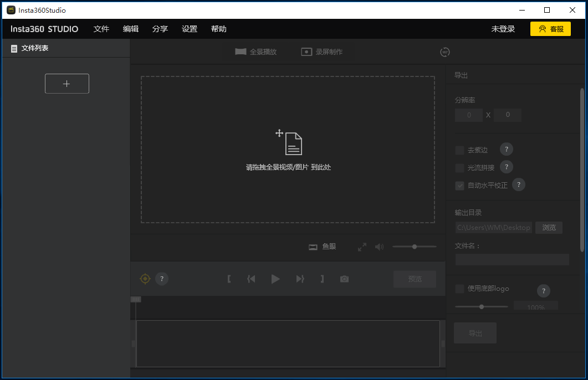Viewport: 588px width, 380px height.
Task: Enable the 光流拼接 checkbox
Action: click(459, 168)
